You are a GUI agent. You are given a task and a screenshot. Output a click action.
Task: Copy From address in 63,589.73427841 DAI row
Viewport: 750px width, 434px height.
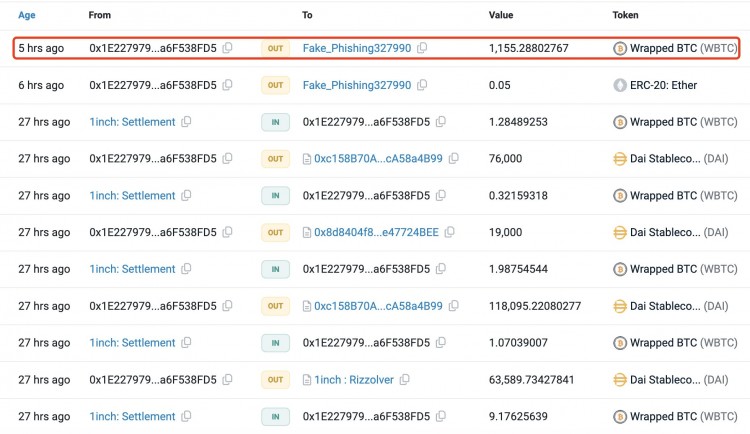228,379
